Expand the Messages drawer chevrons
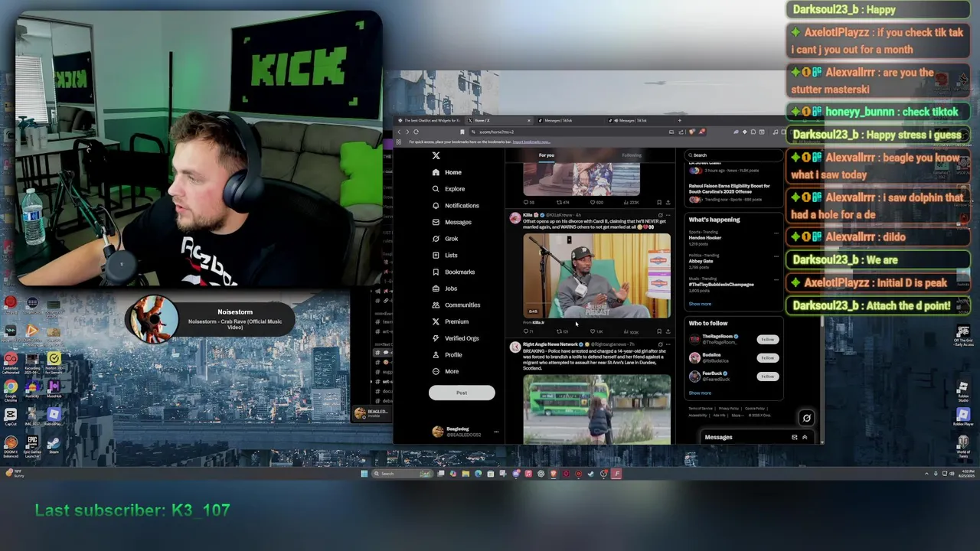The width and height of the screenshot is (980, 551). 805,437
